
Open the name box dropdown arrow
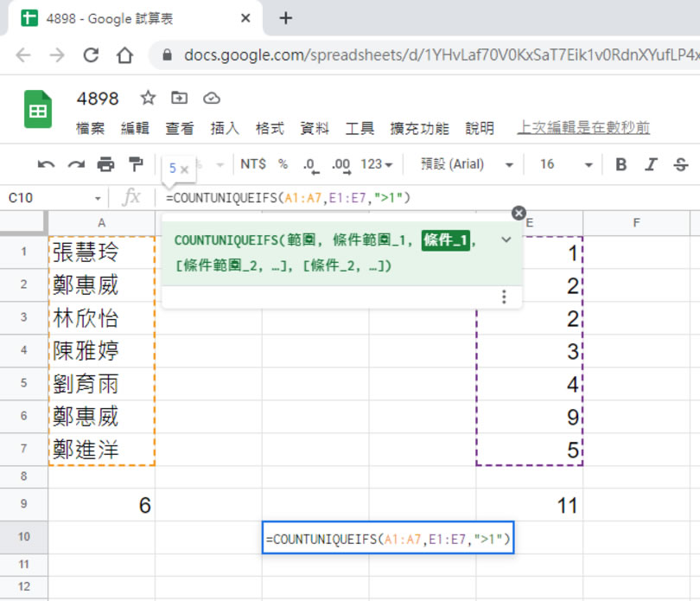pos(98,198)
